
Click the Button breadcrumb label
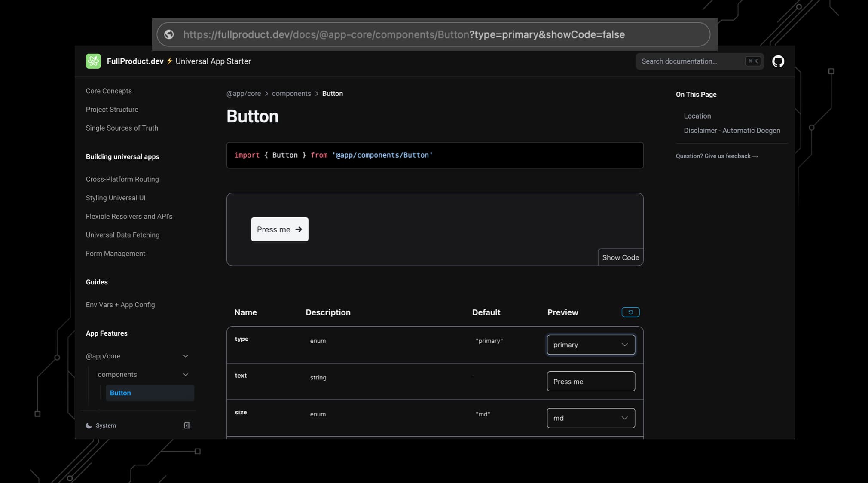point(332,94)
